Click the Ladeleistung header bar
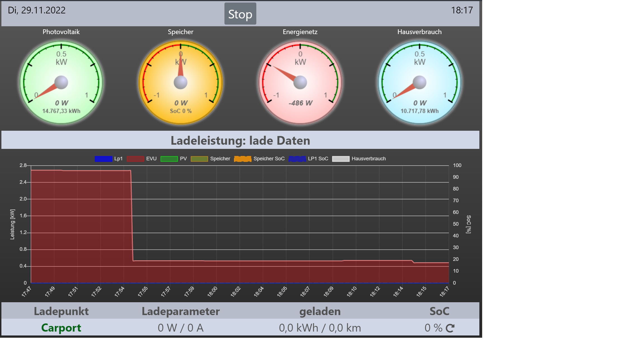 pos(240,140)
